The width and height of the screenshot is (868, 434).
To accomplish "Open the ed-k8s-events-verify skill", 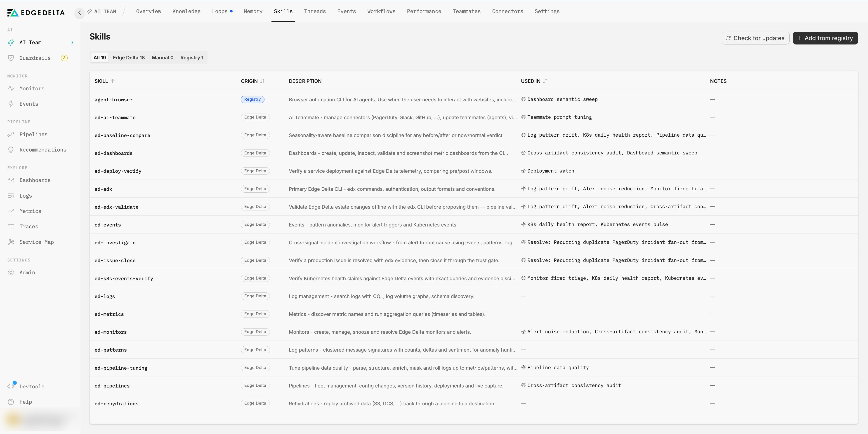I will pos(124,278).
